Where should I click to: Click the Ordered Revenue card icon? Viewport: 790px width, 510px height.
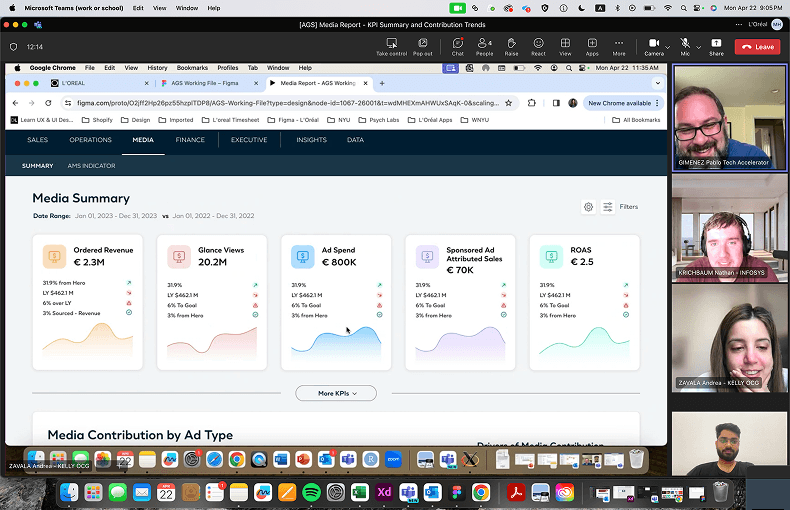(x=54, y=257)
